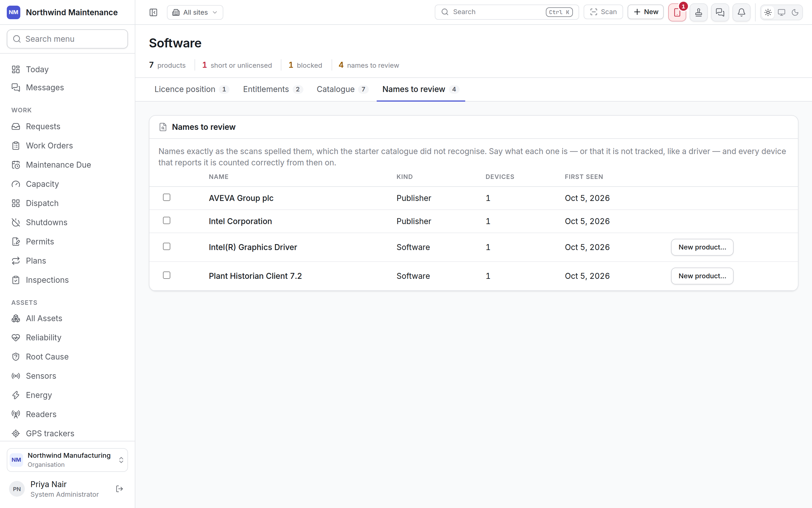
Task: Click the Intel Corporation name
Action: point(240,222)
